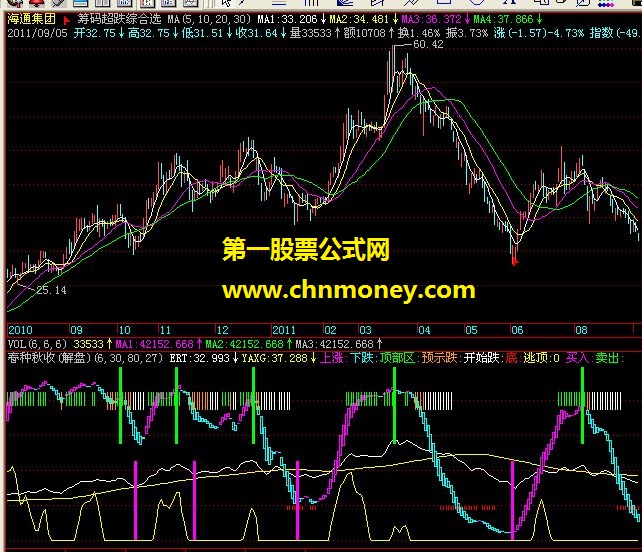Click the green 卖出 legend label
Viewport: 642px width, 552px height.
(608, 358)
